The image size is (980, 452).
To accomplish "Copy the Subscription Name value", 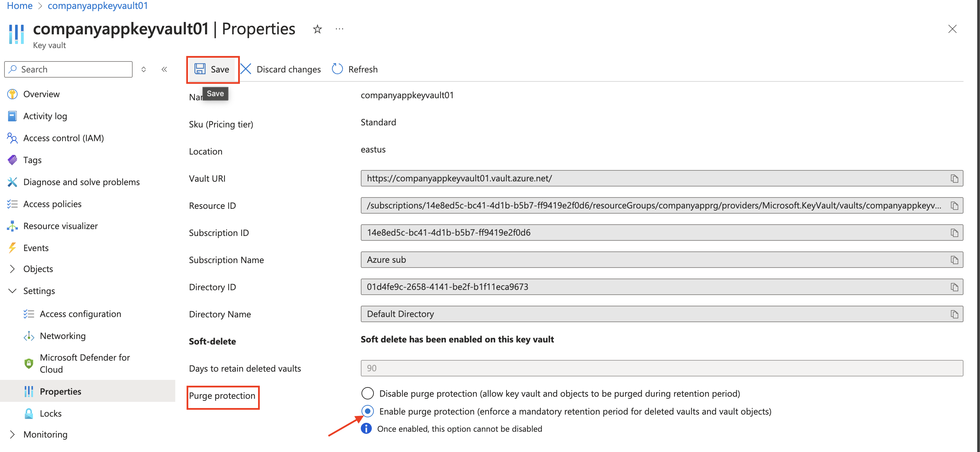I will (x=954, y=260).
